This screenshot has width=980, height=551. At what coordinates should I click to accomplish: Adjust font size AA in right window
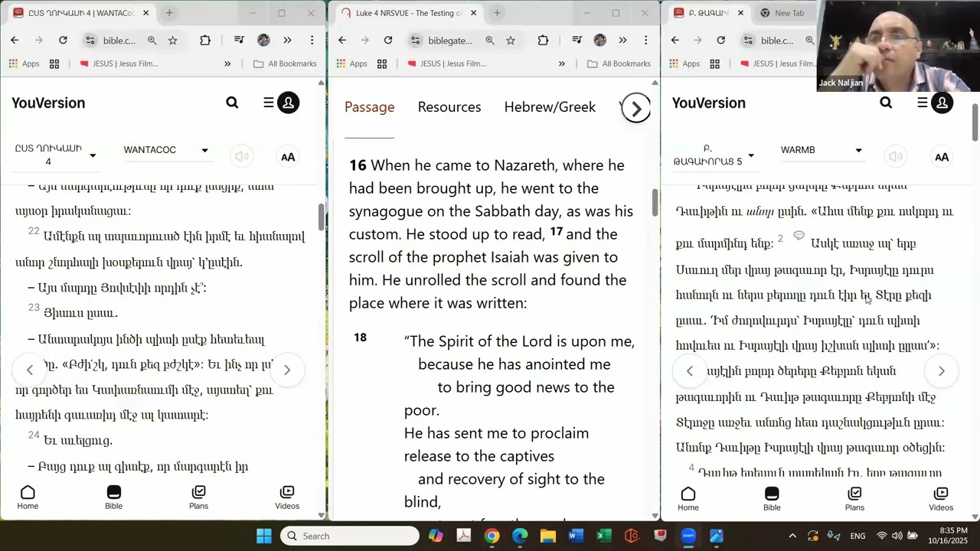[942, 157]
